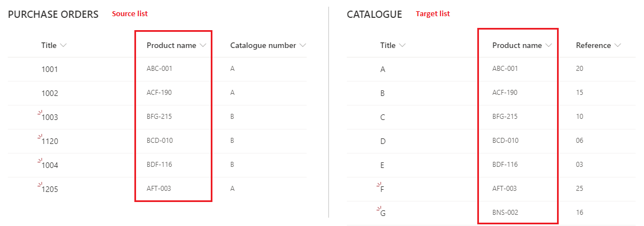644x226 pixels.
Task: Open catalogue item A
Action: point(383,70)
